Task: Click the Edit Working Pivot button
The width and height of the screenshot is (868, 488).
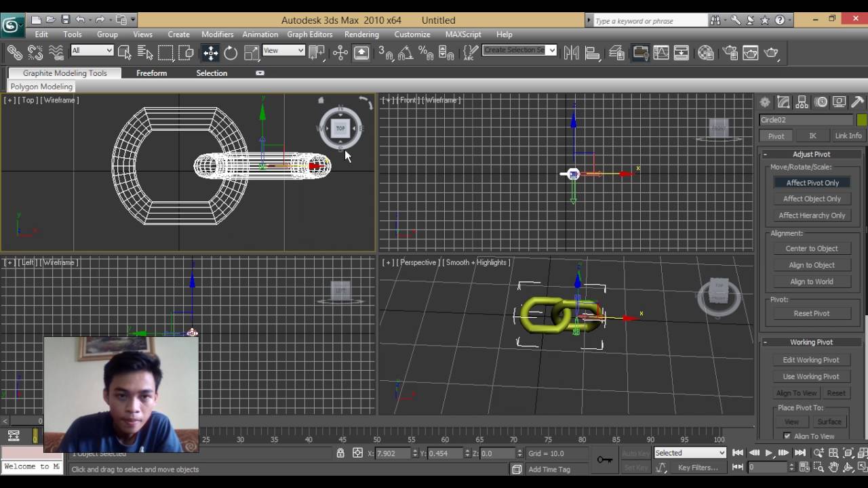Action: (811, 360)
